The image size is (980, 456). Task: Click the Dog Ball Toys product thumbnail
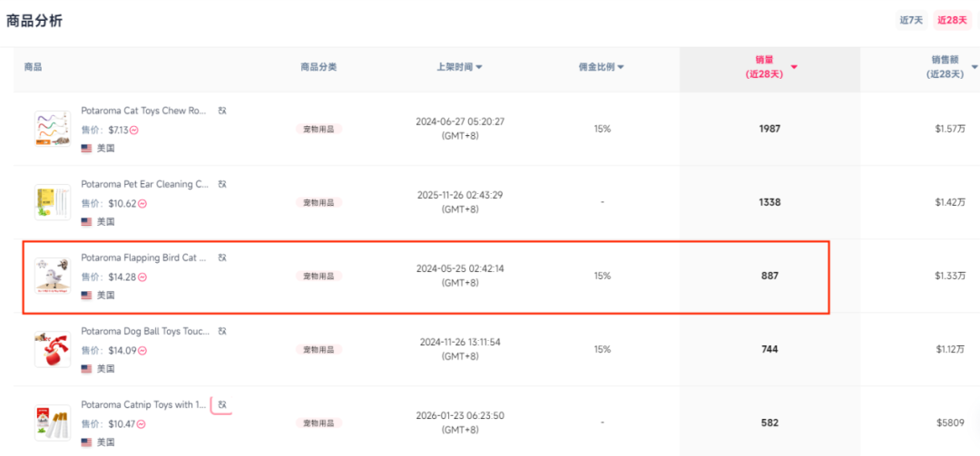click(52, 349)
